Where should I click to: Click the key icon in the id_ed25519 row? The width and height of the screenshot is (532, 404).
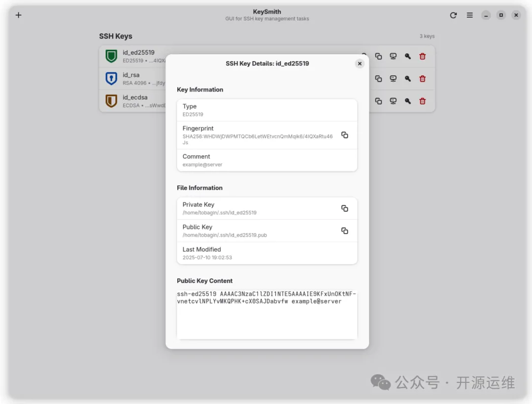pos(407,56)
